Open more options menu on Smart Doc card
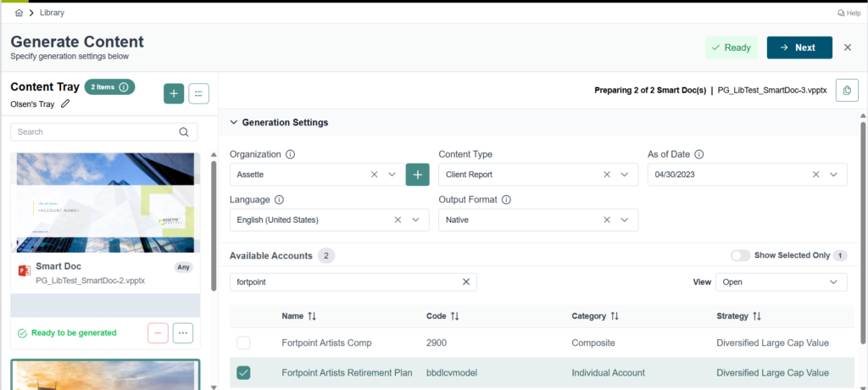Screen dimensions: 868x390 (x=183, y=333)
